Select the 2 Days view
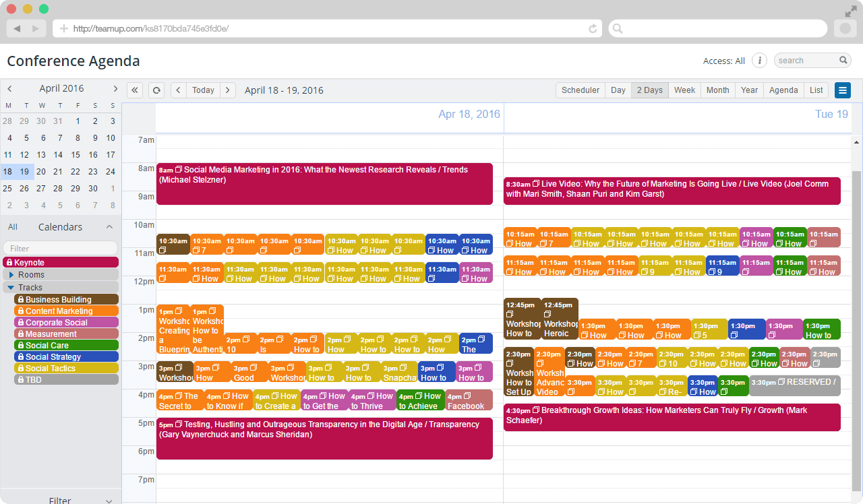 point(650,90)
